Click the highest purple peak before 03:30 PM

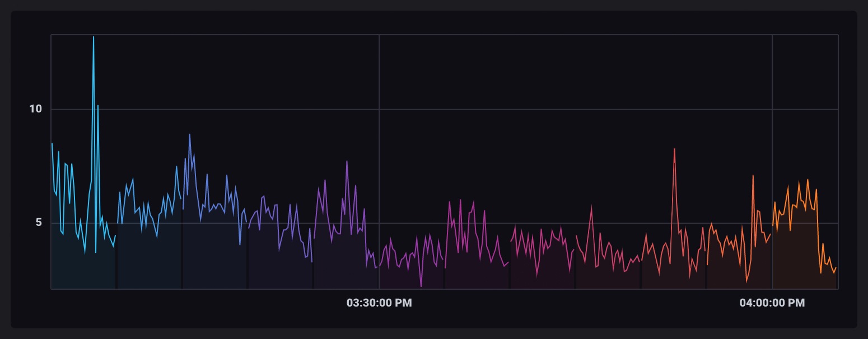(347, 161)
